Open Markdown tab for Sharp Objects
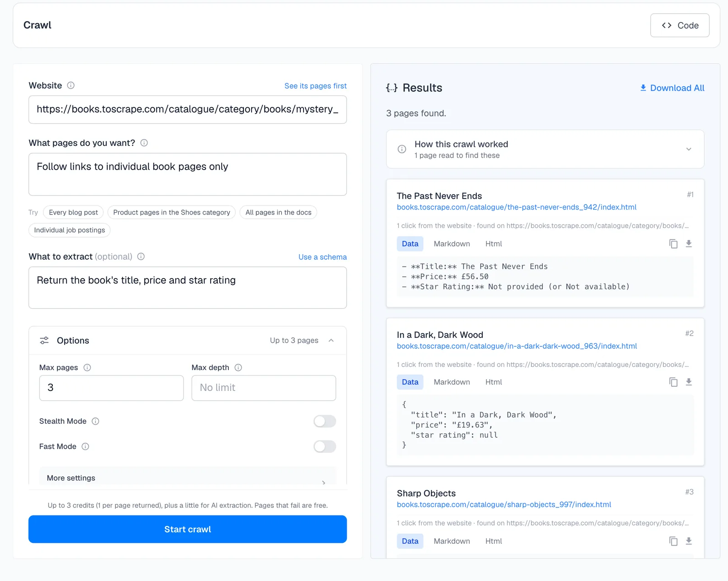This screenshot has height=581, width=728. pyautogui.click(x=452, y=541)
